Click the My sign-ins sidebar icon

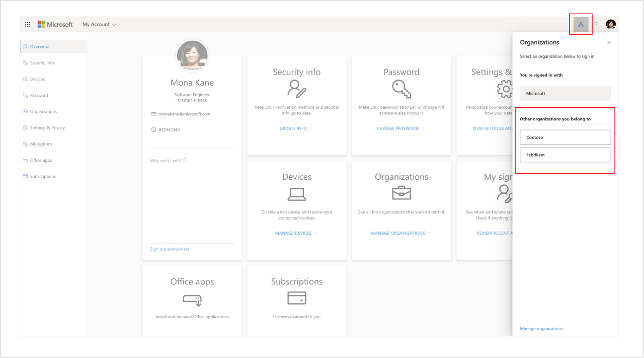tap(25, 144)
